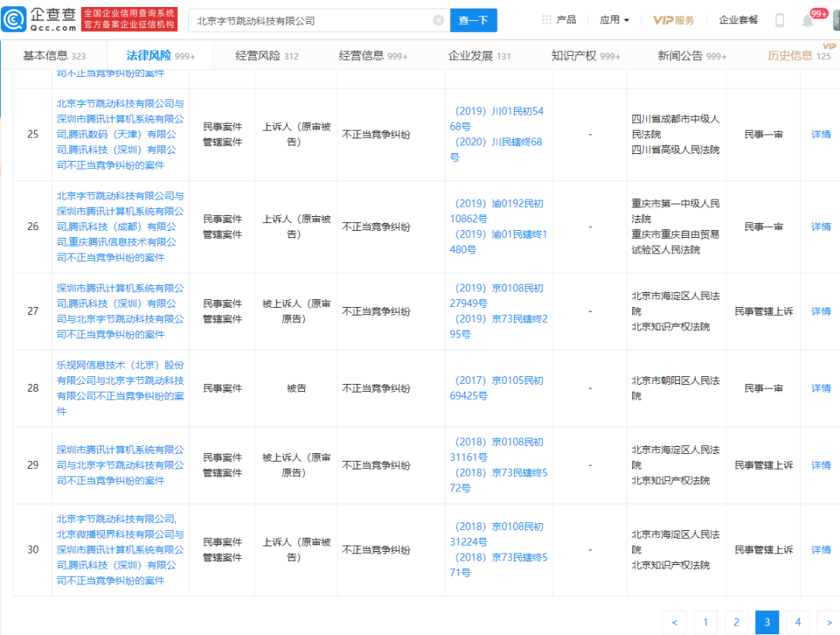Open VIP服务 page
Screen dimensions: 840x635
tap(673, 20)
